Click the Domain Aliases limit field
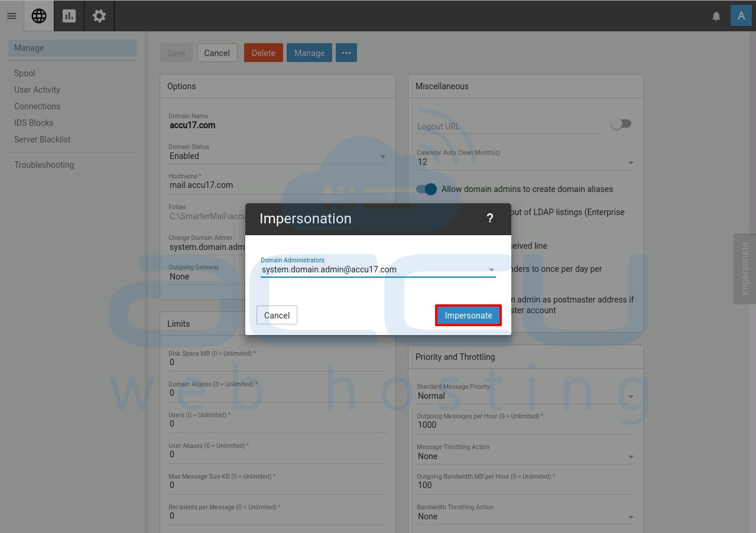The image size is (756, 533). [278, 393]
